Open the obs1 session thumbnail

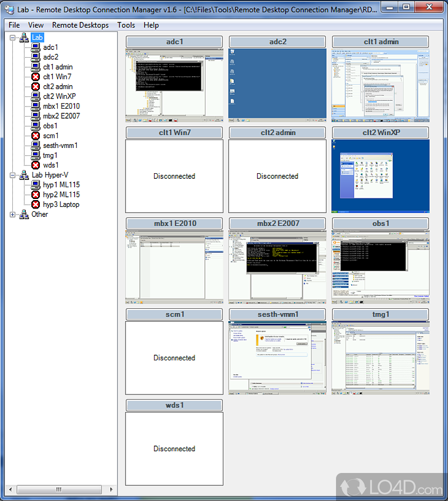(x=380, y=267)
